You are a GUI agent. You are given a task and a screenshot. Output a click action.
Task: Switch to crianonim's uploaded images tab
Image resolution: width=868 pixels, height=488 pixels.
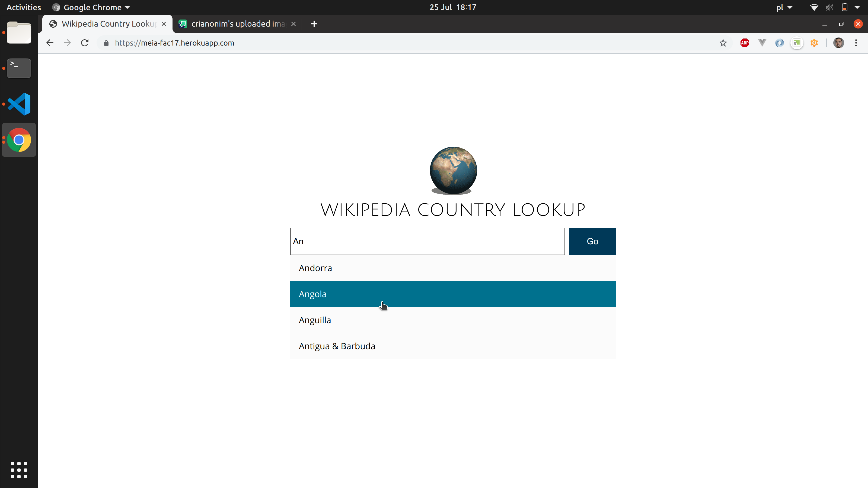[238, 24]
